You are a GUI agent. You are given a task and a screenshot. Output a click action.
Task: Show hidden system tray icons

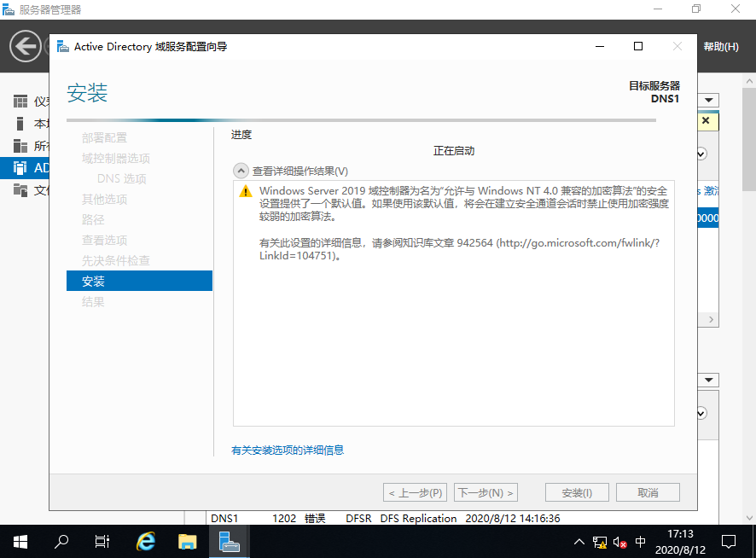[579, 542]
